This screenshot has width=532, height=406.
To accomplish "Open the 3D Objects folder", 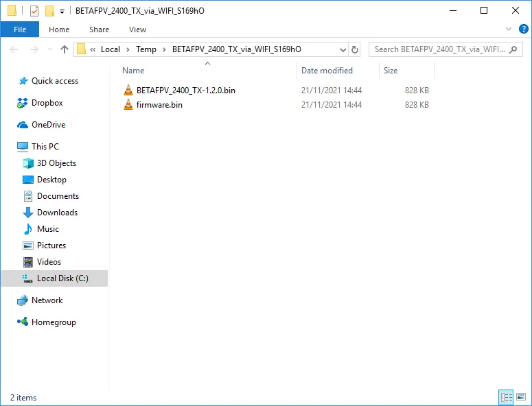I will 56,163.
